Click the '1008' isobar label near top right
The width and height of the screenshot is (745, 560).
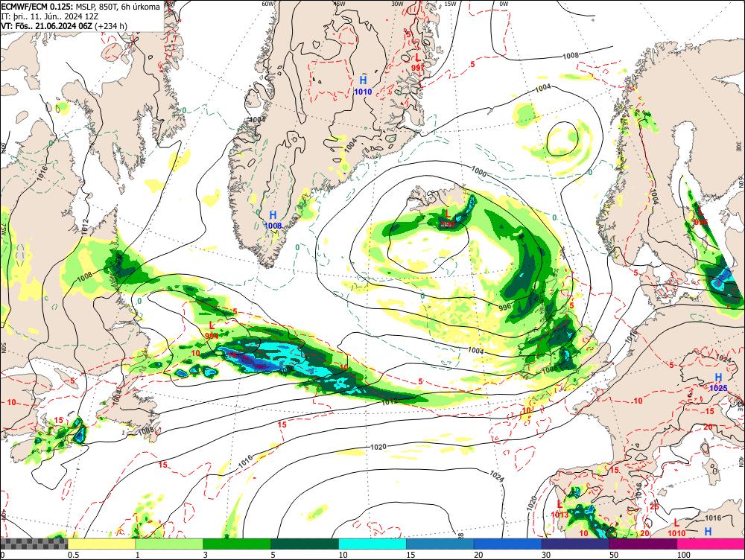(x=571, y=56)
